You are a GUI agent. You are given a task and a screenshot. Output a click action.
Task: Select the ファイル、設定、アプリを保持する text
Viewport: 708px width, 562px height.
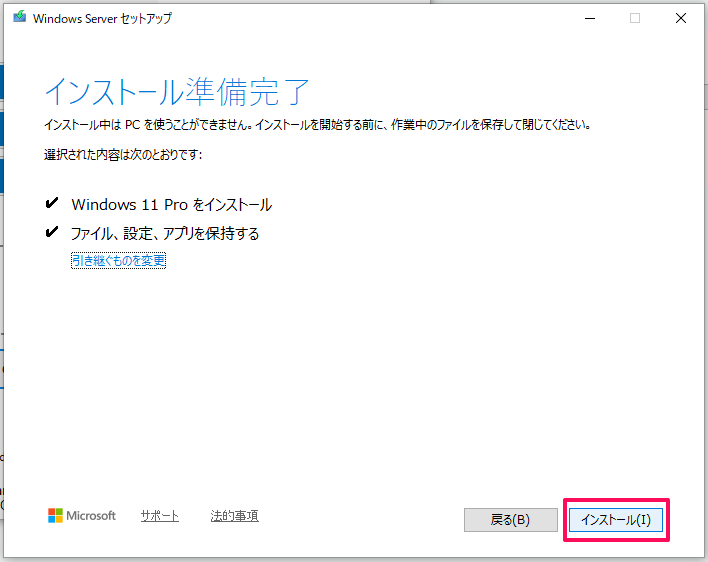tap(165, 233)
